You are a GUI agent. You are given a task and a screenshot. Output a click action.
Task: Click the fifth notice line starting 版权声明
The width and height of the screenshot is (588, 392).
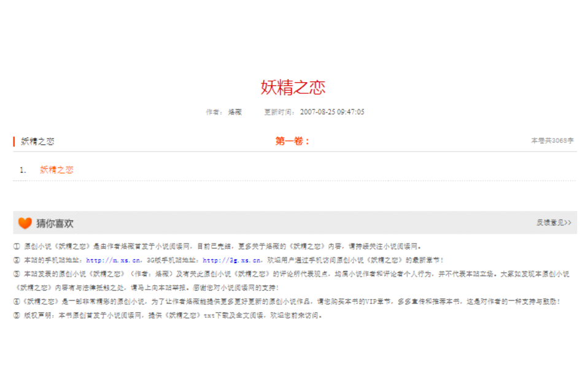[168, 315]
